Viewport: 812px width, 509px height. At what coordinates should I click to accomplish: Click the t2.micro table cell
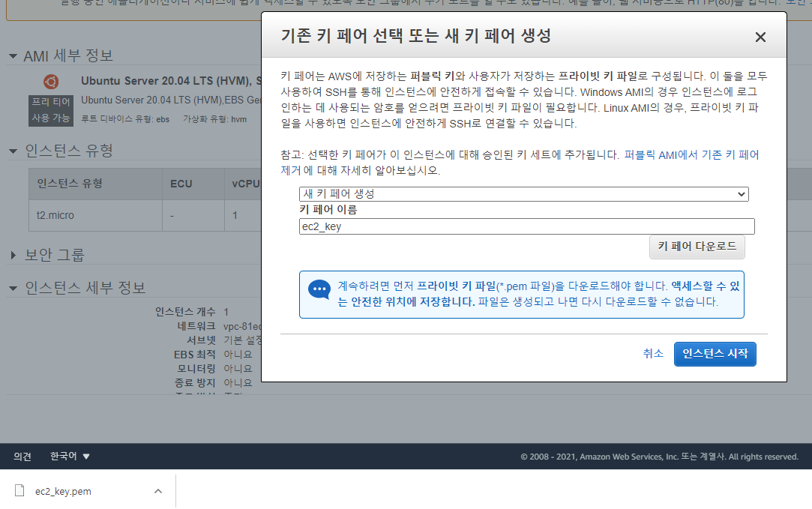(x=95, y=215)
